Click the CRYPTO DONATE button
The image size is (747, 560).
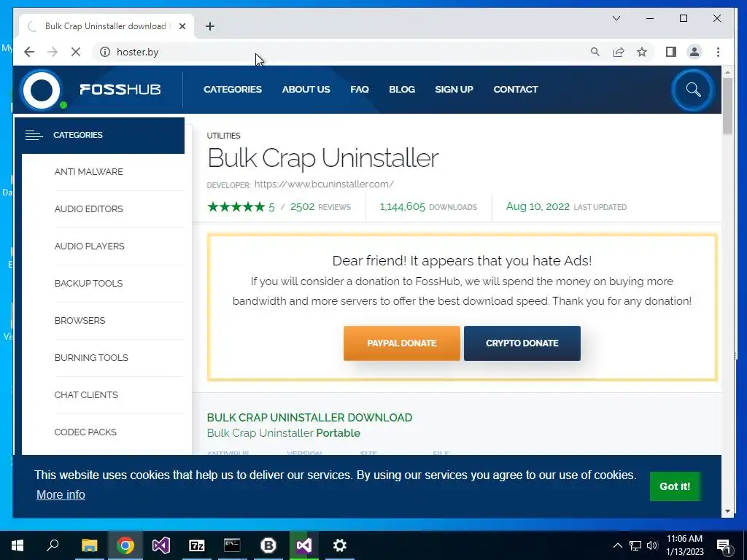coord(522,343)
